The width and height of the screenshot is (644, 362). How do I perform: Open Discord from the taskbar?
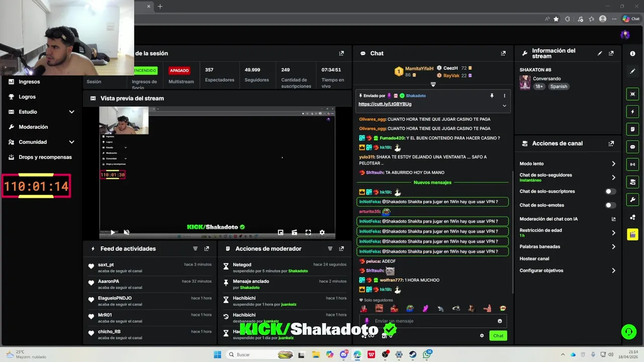coord(344,354)
